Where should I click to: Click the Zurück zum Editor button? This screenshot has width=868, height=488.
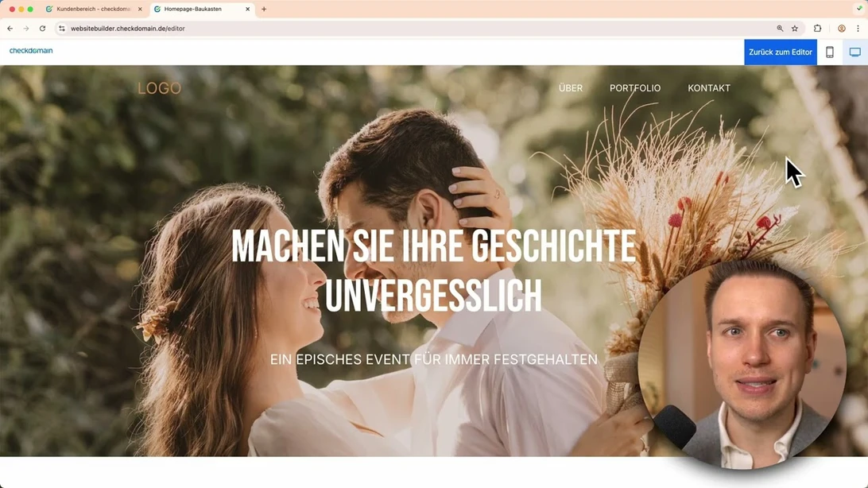pos(780,52)
